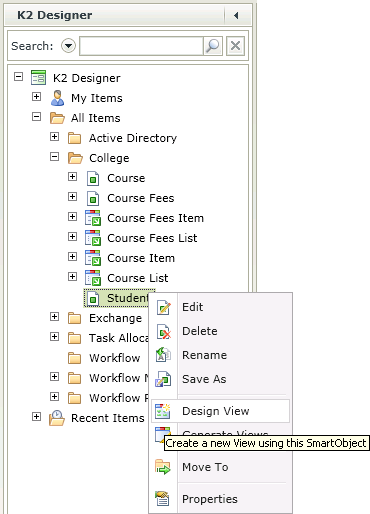Collapse the College folder node
This screenshot has height=514, width=370.
54,157
